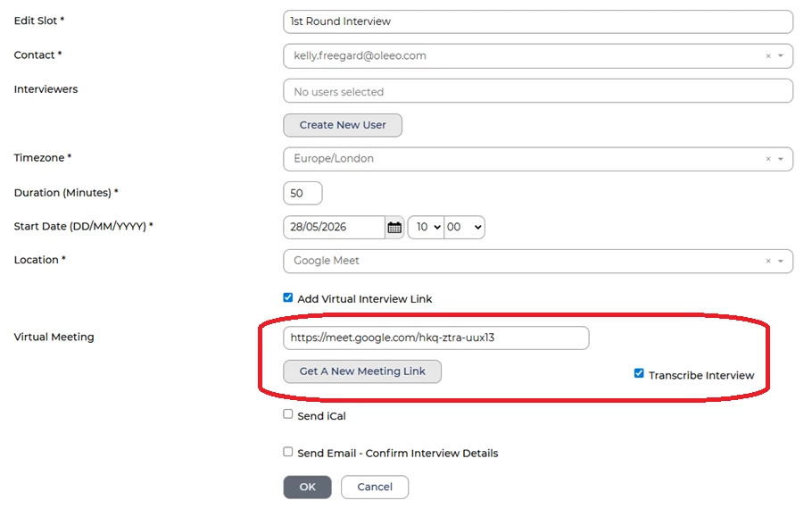This screenshot has height=509, width=812.
Task: Uncheck Add Virtual Interview Link checkbox
Action: [288, 297]
